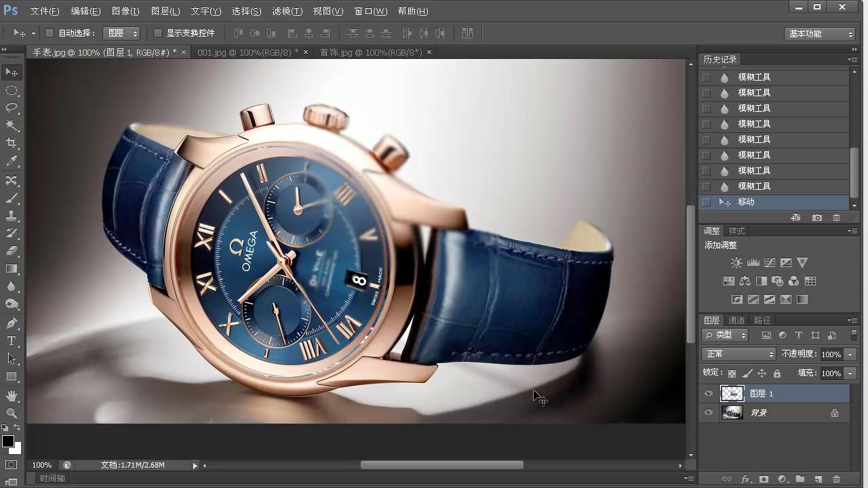
Task: Open the status bar info arrow
Action: tap(195, 466)
